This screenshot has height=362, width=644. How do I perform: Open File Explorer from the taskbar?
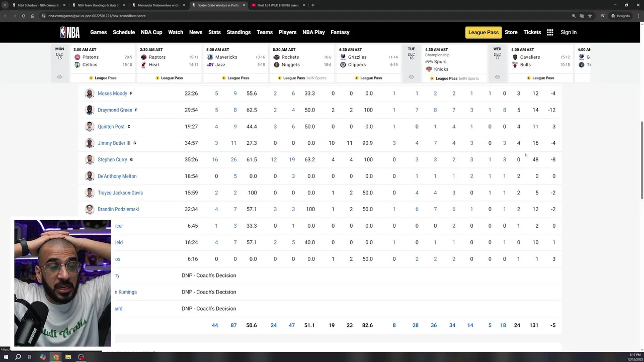(68, 357)
